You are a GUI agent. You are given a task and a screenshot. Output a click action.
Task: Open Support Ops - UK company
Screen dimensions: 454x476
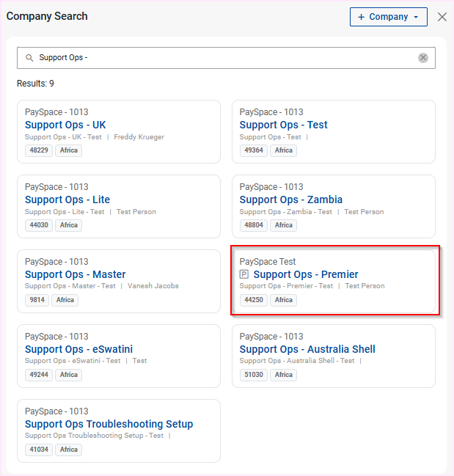[65, 125]
